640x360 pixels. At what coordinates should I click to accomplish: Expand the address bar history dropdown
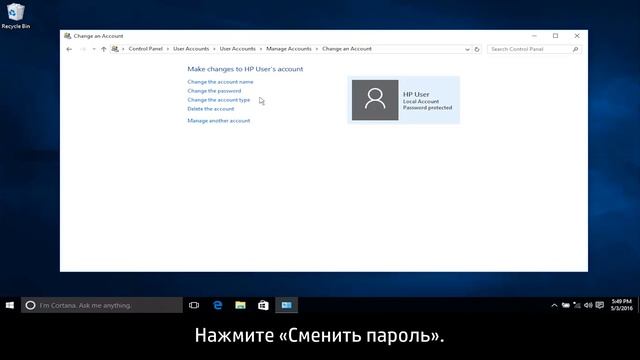467,49
